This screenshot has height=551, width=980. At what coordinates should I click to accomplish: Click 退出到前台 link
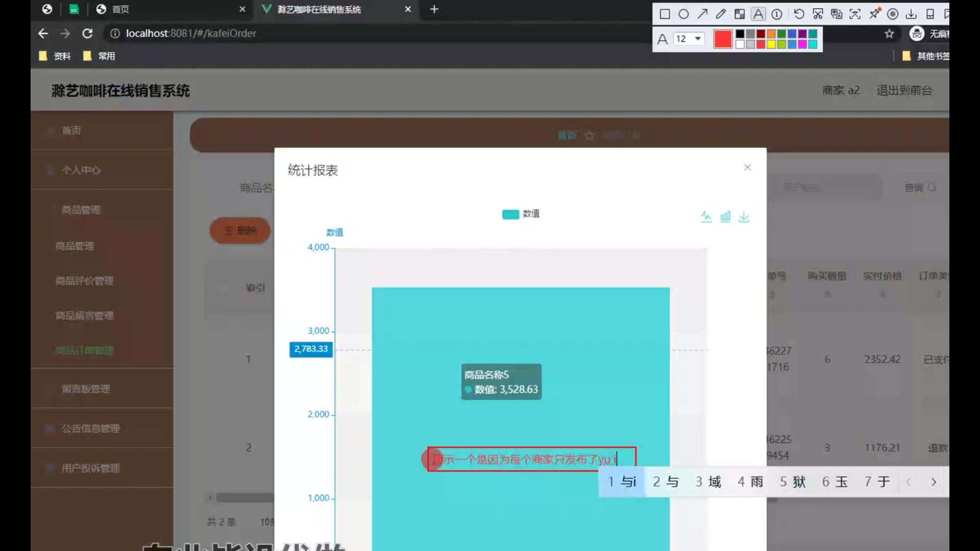pos(904,90)
